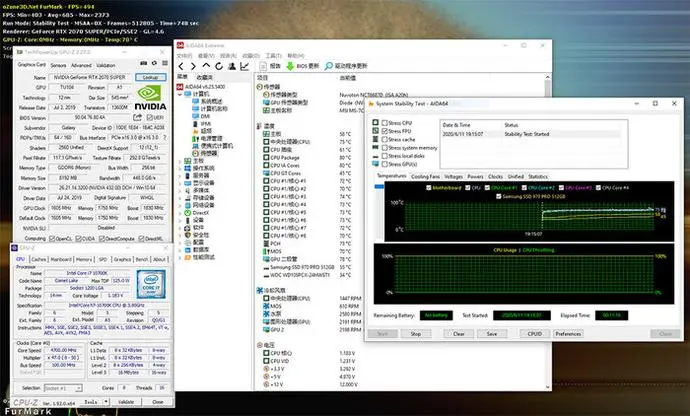Expand the Motherboard tree node
The height and width of the screenshot is (416, 690).
click(180, 161)
